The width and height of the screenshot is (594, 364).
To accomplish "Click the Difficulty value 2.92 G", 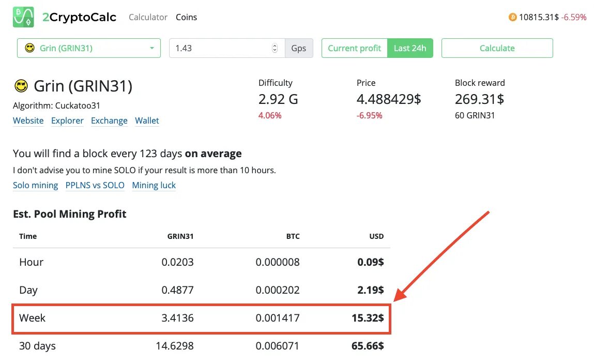I will point(278,99).
